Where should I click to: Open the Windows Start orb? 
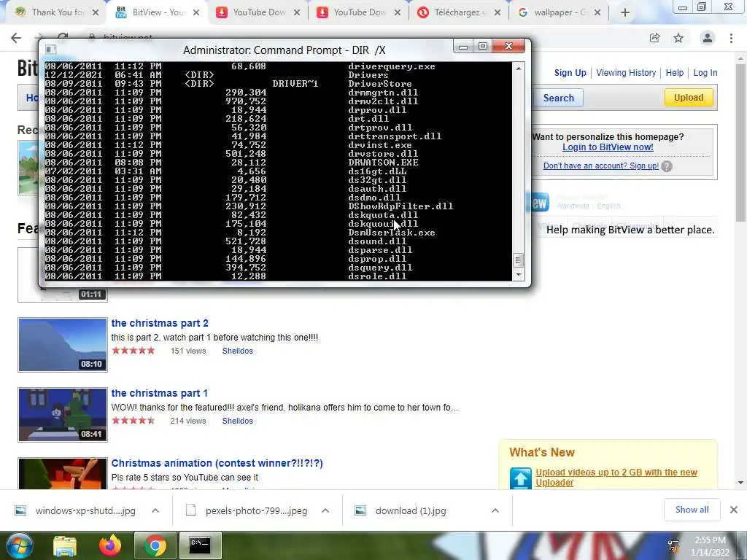[x=19, y=545]
